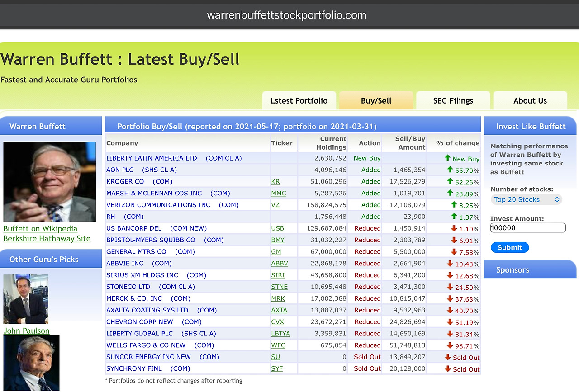Open the Lstest Portfolio tab
The height and width of the screenshot is (392, 579).
[x=299, y=100]
